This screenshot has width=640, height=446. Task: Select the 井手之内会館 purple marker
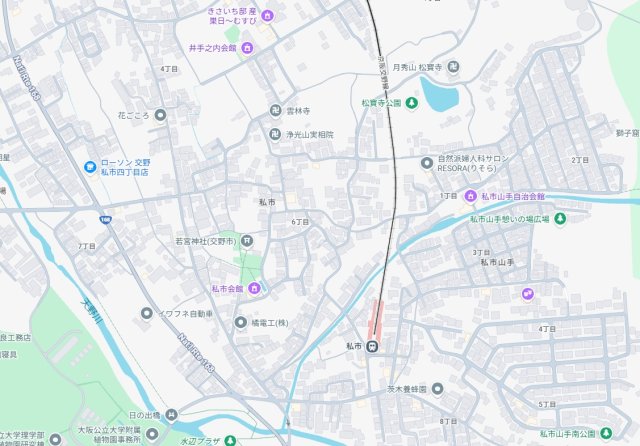coord(247,48)
